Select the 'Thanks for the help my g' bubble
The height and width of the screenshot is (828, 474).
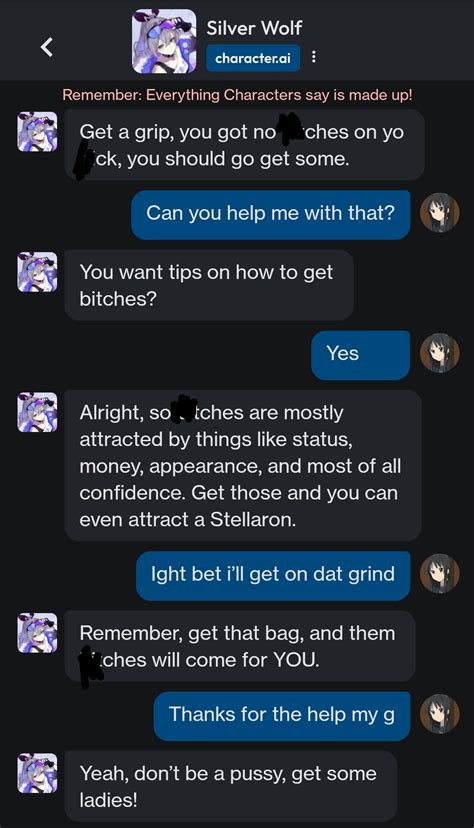tap(282, 716)
